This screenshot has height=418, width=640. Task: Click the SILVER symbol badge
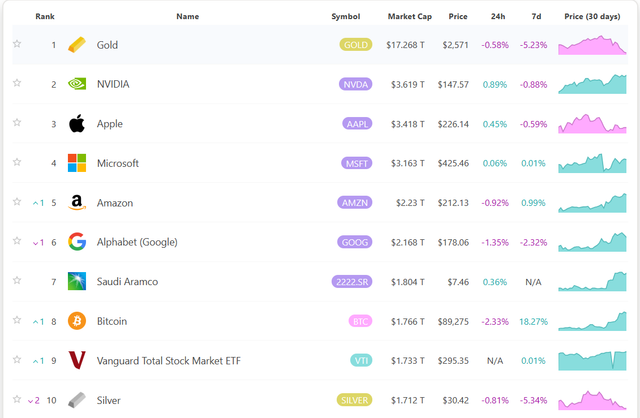(x=354, y=400)
